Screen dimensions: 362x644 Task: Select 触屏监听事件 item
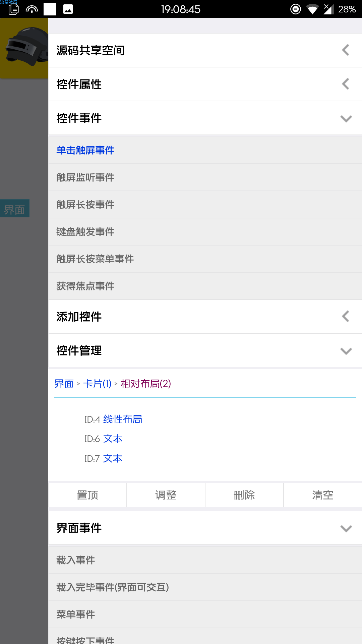pos(205,177)
